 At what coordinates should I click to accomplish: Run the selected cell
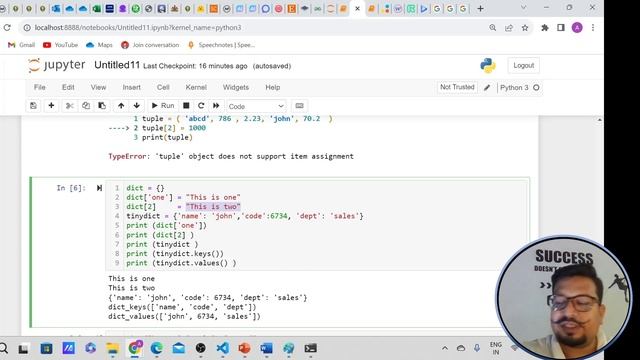pos(163,106)
